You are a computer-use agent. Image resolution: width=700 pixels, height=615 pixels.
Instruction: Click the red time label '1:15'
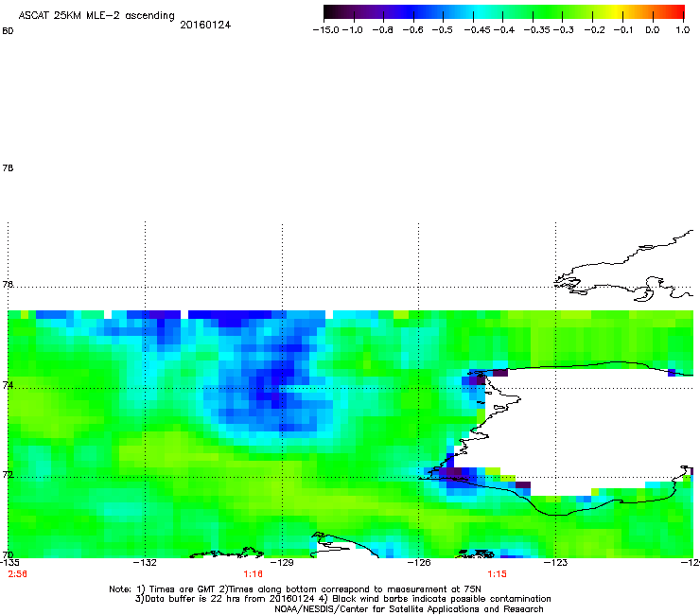click(497, 574)
